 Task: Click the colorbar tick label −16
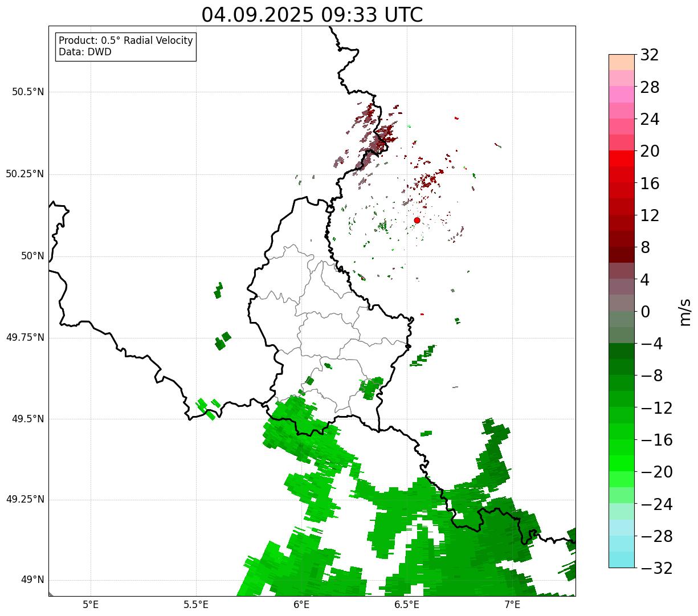click(656, 439)
